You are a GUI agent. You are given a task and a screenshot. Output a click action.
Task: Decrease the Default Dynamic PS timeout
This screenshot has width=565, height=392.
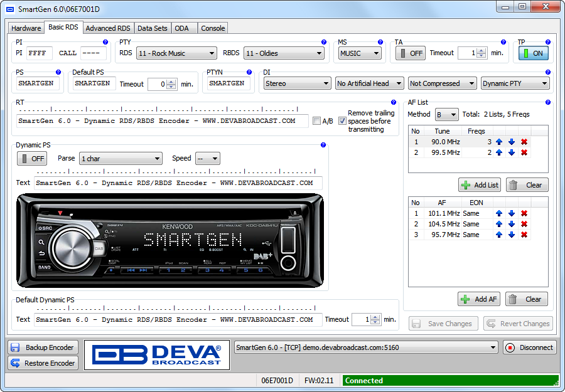tap(375, 322)
